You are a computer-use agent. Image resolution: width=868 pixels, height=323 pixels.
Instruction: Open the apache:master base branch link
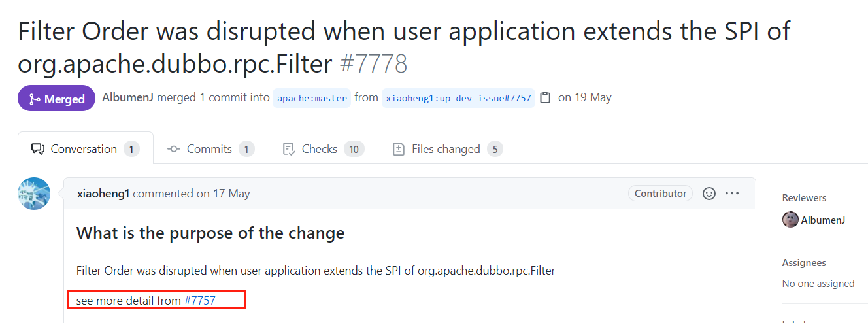pos(312,98)
